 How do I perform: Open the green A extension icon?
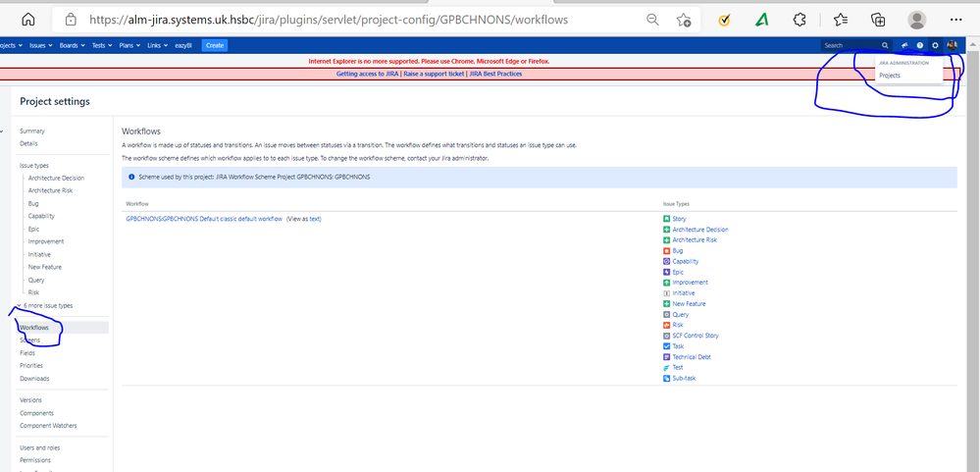coord(761,20)
